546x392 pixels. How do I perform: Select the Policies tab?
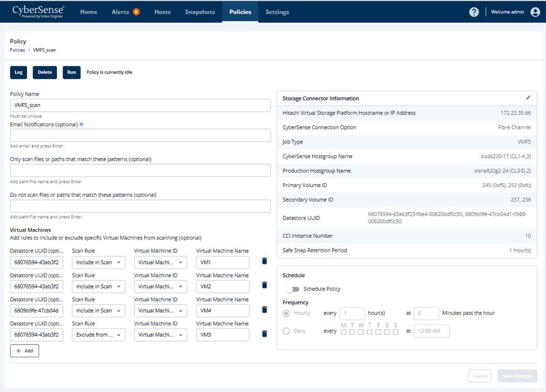coord(240,12)
